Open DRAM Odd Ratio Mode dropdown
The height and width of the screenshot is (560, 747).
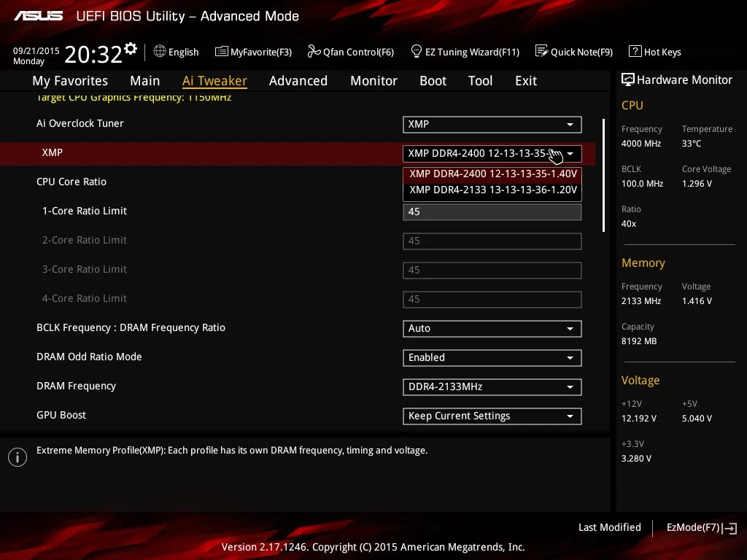(492, 357)
